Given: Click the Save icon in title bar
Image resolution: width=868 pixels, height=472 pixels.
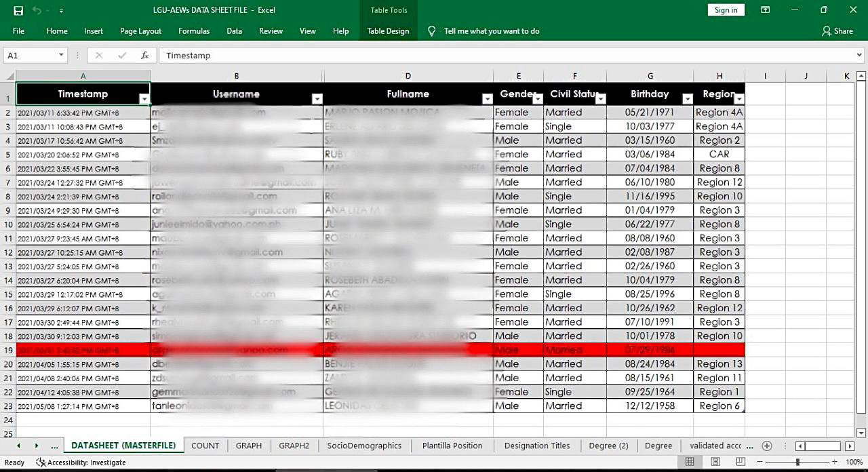Looking at the screenshot, I should click(18, 10).
